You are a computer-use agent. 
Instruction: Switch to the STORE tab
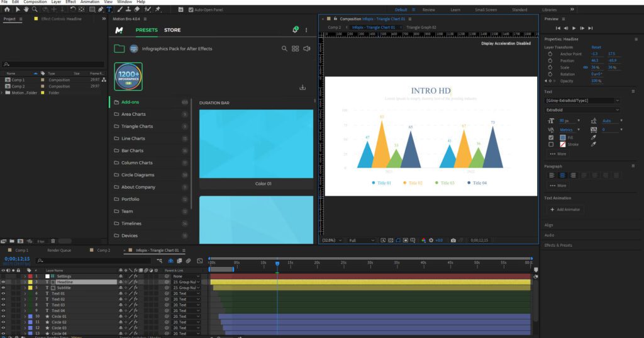pos(172,30)
